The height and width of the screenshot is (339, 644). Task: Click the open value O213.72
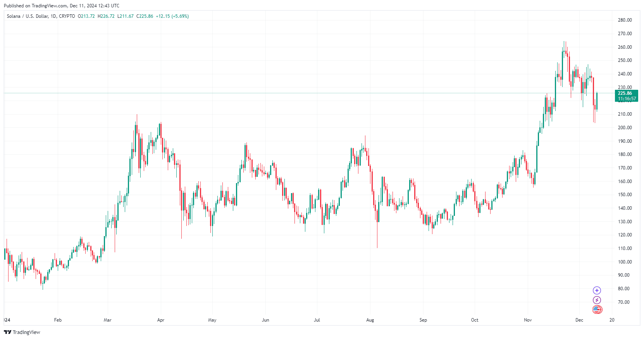86,16
